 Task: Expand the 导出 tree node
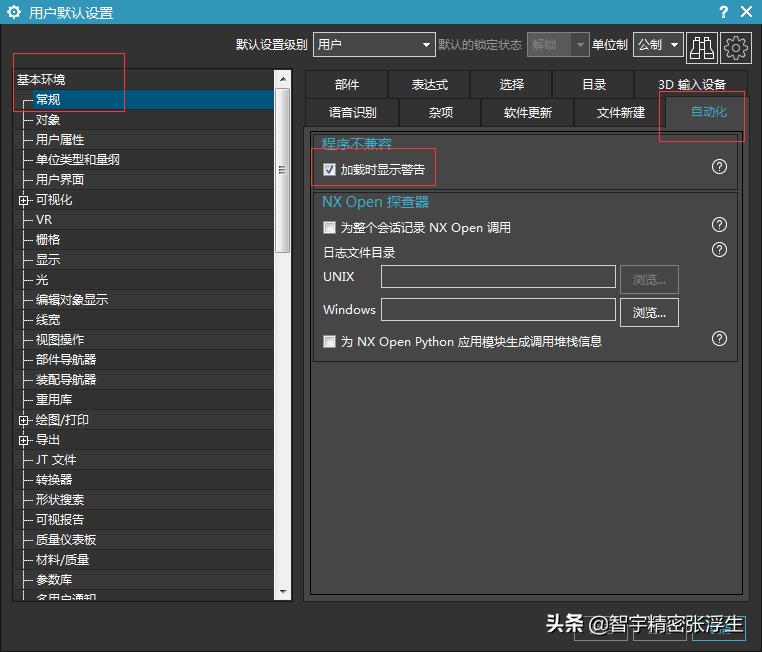click(x=23, y=440)
